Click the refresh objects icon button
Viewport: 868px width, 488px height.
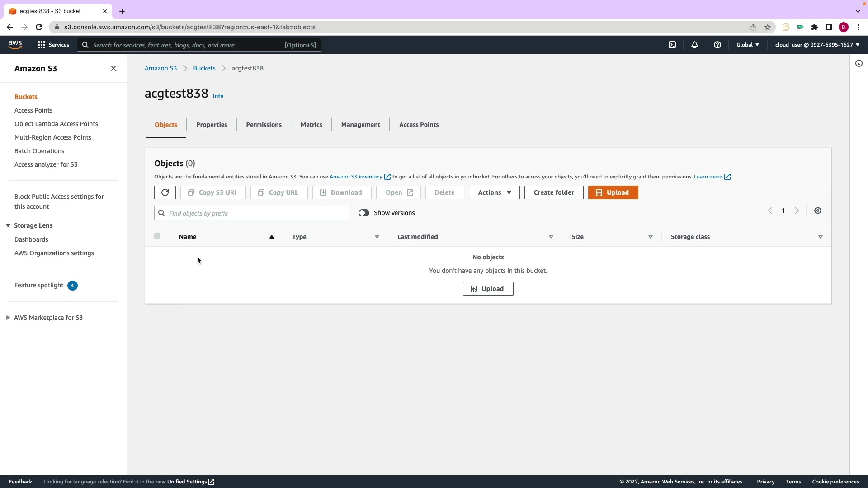[165, 192]
